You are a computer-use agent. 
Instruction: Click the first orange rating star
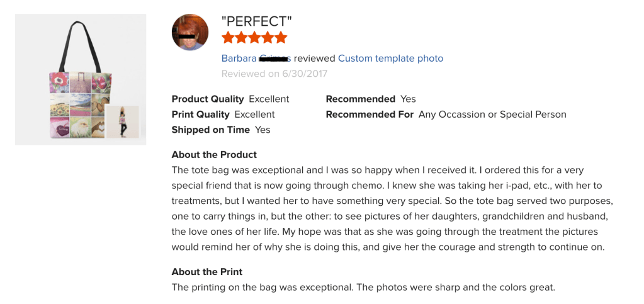tap(228, 38)
